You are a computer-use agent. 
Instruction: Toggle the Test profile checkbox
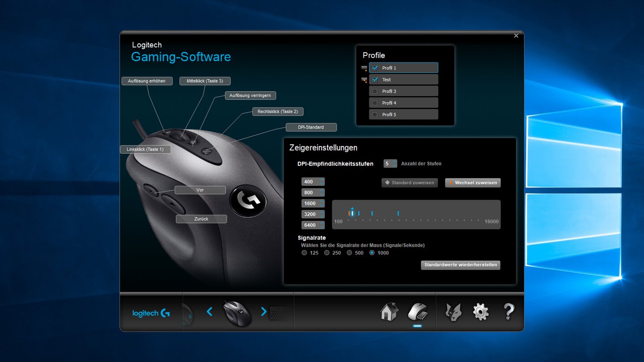pyautogui.click(x=375, y=80)
